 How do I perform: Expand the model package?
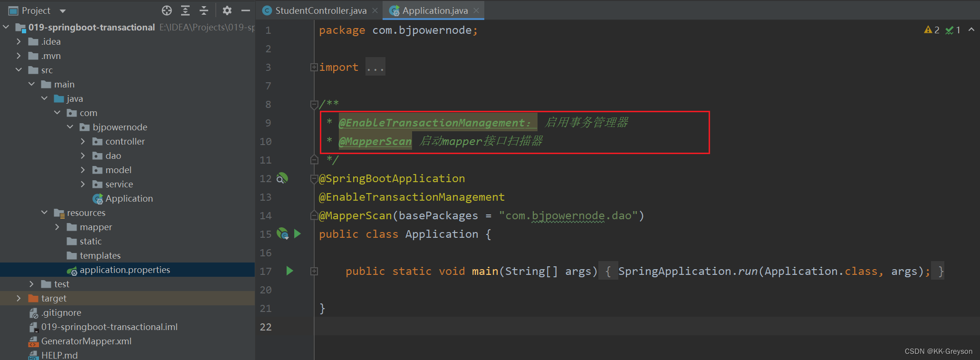(x=83, y=170)
